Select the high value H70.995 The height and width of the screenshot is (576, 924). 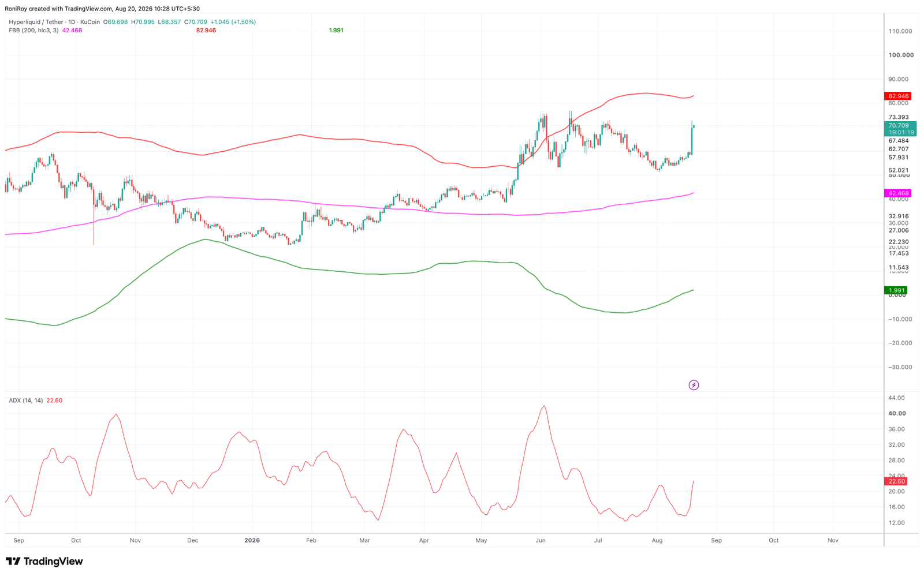click(143, 22)
